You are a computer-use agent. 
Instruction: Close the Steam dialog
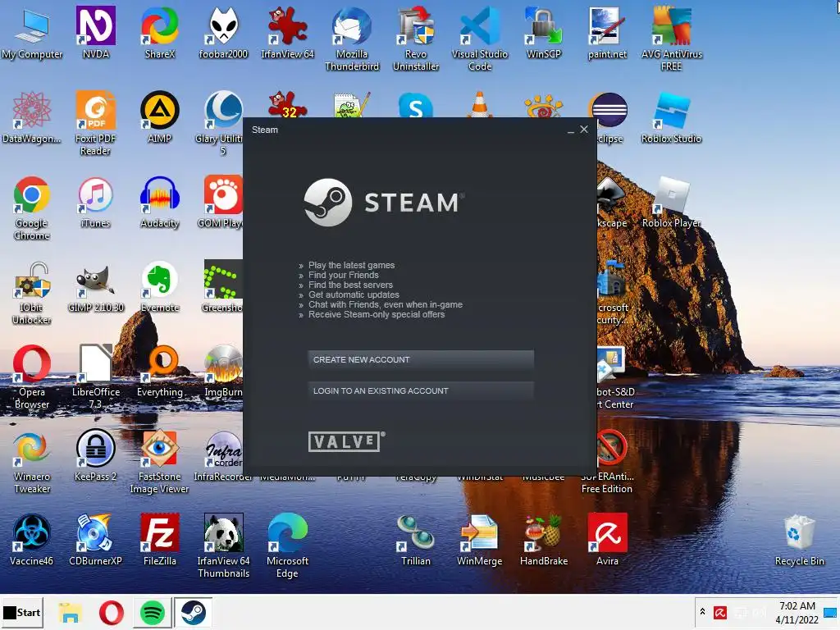(584, 130)
